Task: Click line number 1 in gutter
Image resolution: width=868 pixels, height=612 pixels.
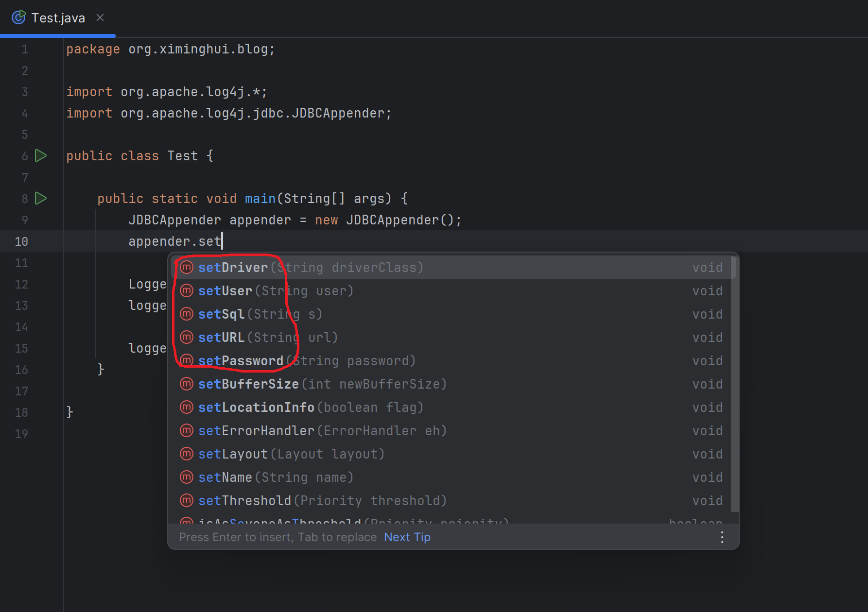Action: click(25, 49)
